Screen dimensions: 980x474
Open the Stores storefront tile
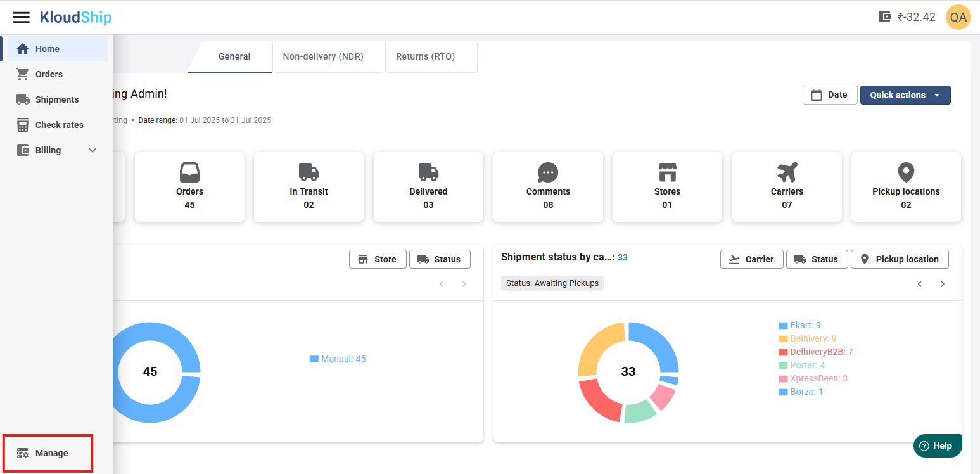[x=667, y=187]
